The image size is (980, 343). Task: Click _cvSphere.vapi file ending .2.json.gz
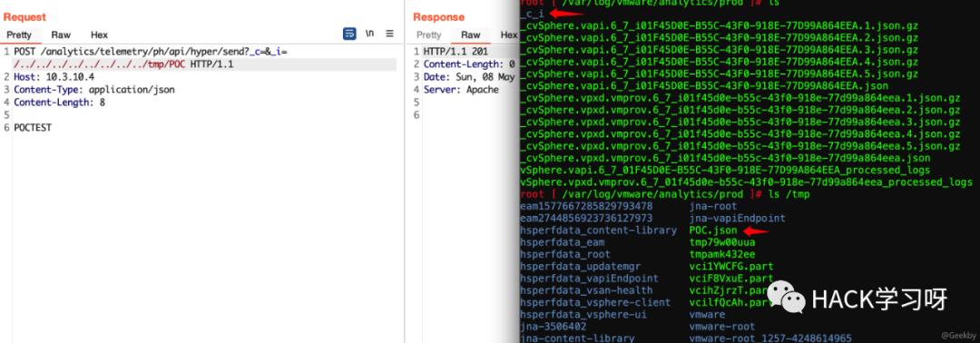719,38
